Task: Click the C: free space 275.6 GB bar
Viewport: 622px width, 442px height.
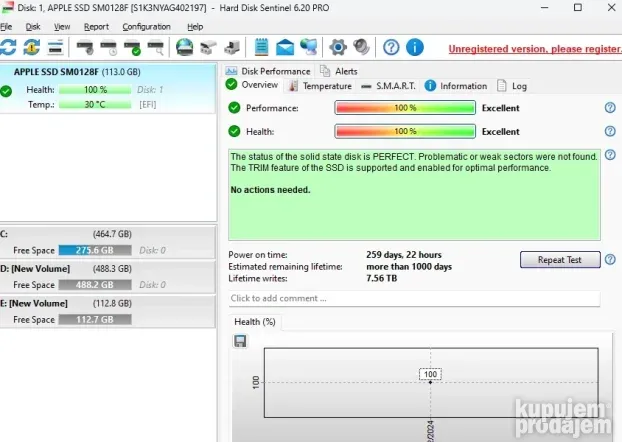Action: 95,250
